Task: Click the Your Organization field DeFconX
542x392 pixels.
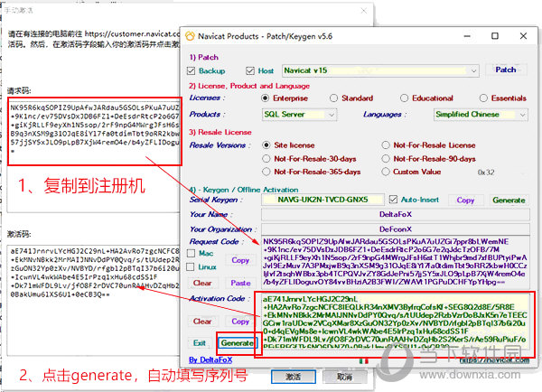Action: [x=396, y=229]
